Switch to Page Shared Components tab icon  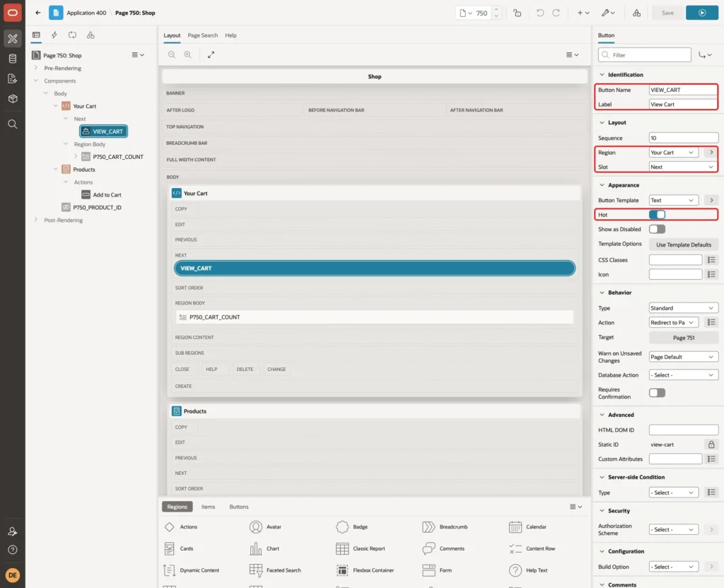click(x=90, y=35)
